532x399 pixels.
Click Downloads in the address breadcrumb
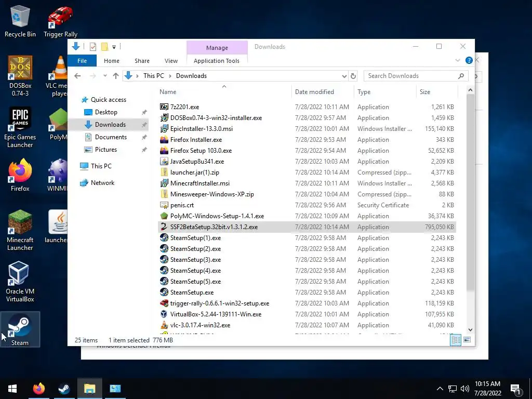[x=191, y=76]
